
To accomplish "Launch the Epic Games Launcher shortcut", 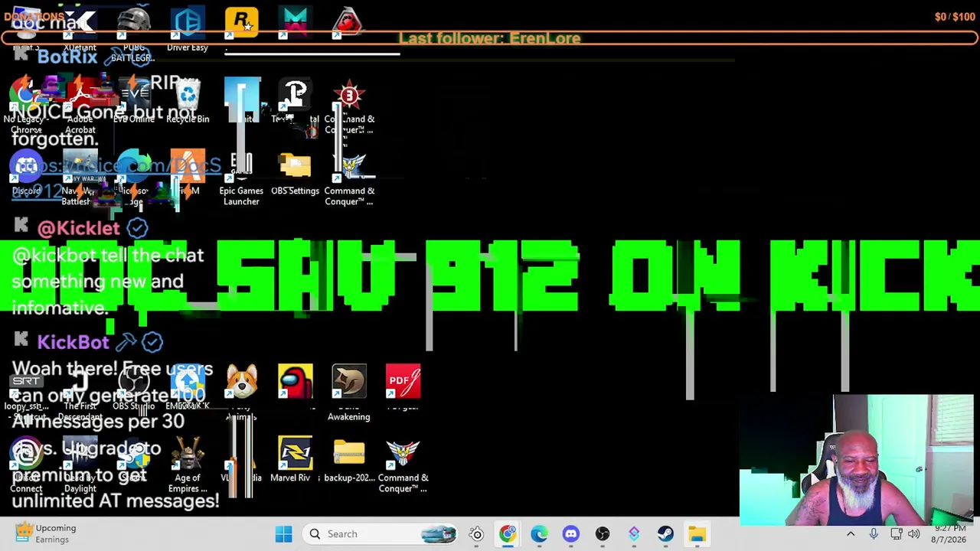I will coord(241,178).
